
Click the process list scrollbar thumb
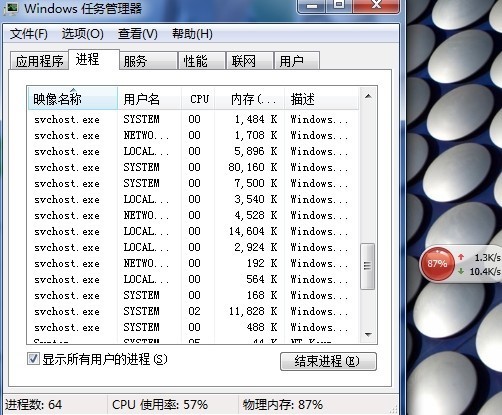coord(368,266)
